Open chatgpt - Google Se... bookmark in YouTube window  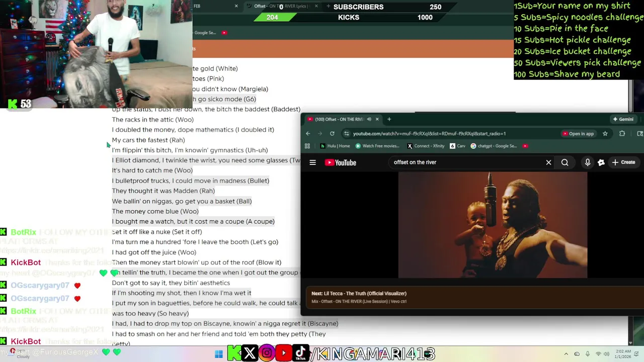(494, 146)
